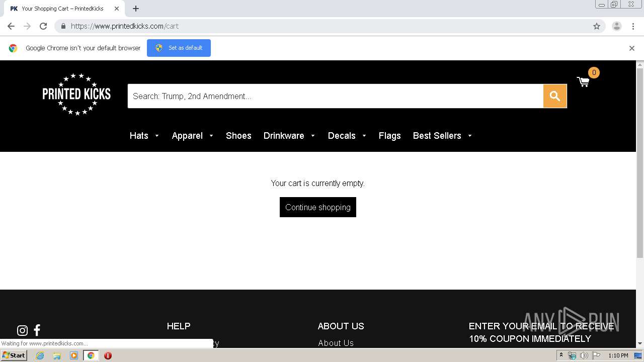Click Continue shopping button
The image size is (644, 362).
(318, 207)
